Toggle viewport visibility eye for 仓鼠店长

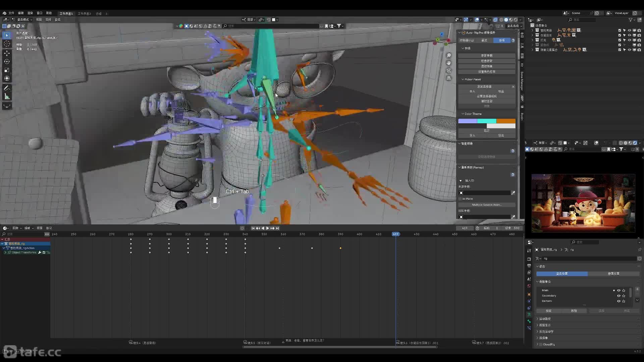tap(629, 35)
